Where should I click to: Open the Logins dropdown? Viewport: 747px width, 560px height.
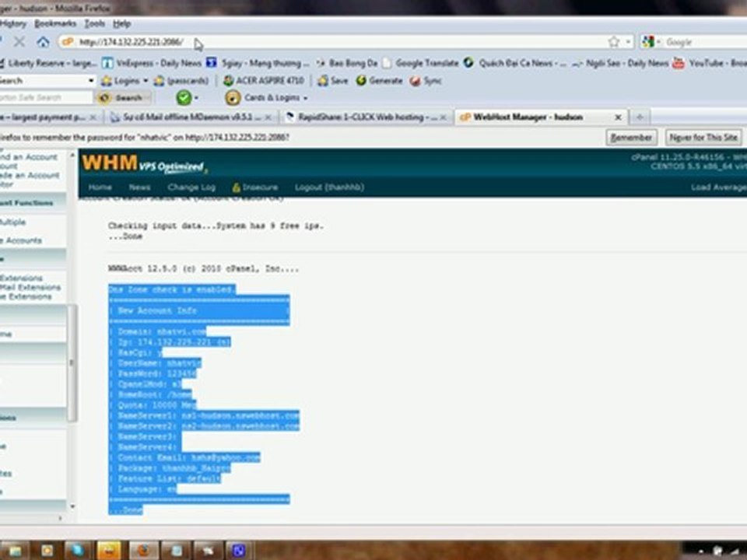pyautogui.click(x=124, y=80)
